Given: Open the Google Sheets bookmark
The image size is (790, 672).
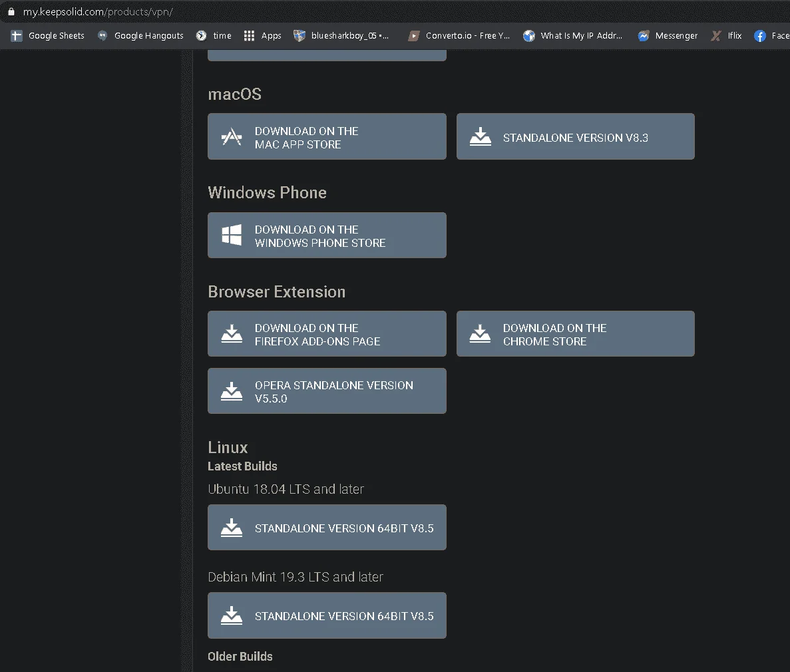Looking at the screenshot, I should [48, 36].
